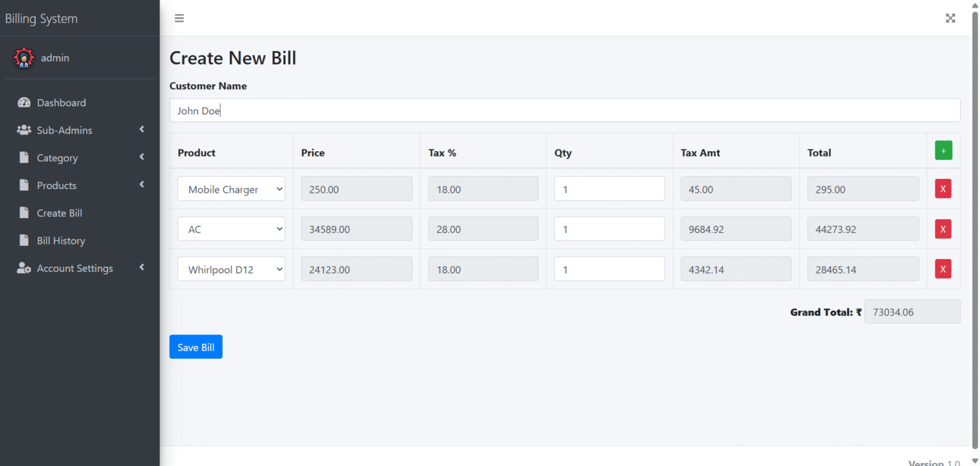Open the Mobile Charger product dropdown
The height and width of the screenshot is (466, 980).
pyautogui.click(x=231, y=189)
